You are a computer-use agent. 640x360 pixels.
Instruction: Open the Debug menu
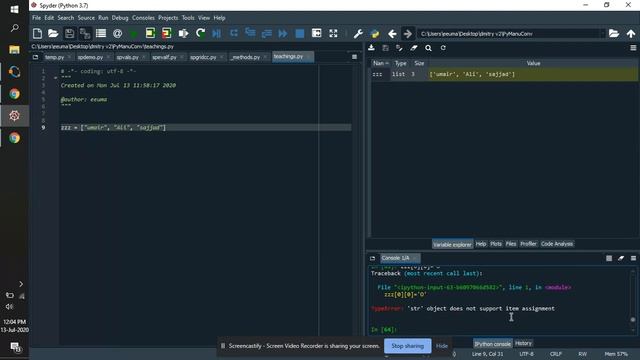coord(120,18)
